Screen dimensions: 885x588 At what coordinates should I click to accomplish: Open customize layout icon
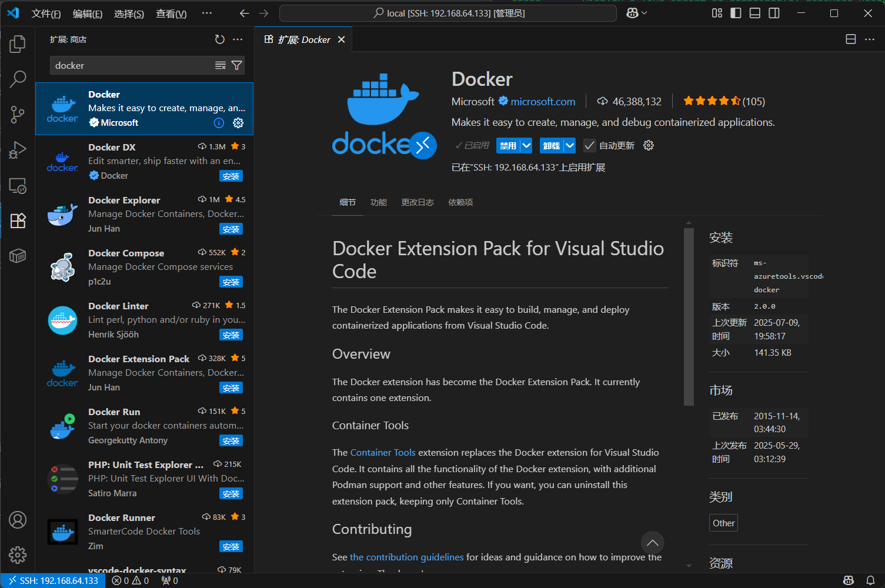[x=717, y=13]
